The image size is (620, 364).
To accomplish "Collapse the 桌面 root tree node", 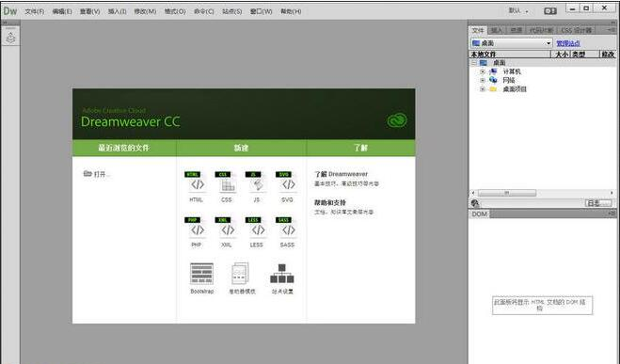I will [473, 63].
